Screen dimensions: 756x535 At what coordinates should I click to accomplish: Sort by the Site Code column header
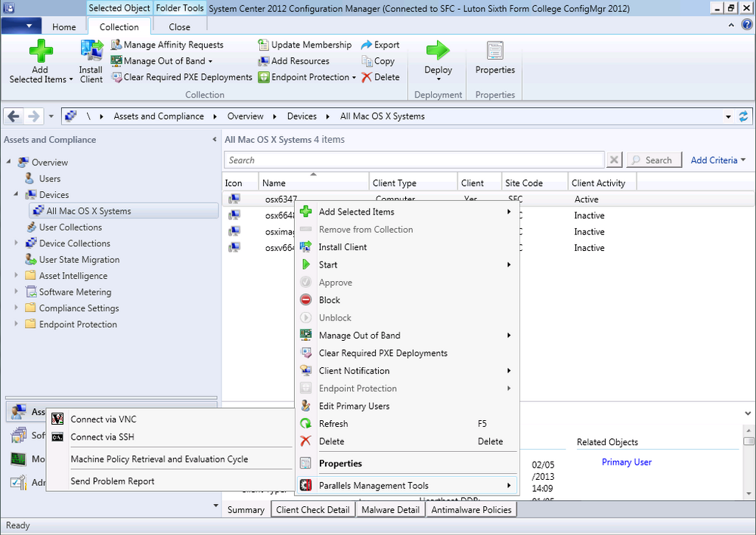534,183
